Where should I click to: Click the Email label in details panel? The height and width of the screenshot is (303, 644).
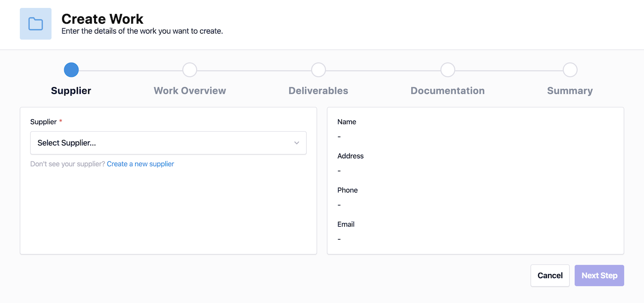pyautogui.click(x=346, y=224)
